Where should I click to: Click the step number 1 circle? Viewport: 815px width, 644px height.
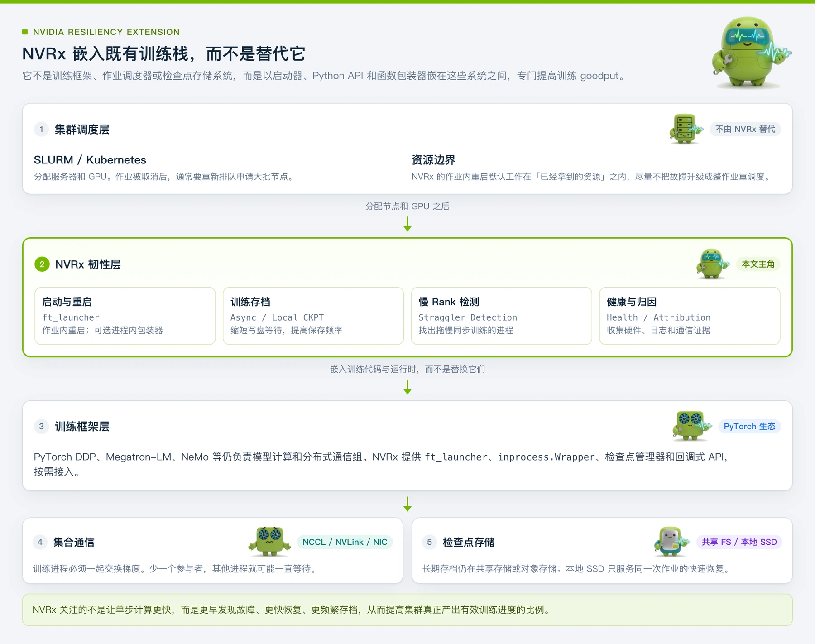[41, 130]
